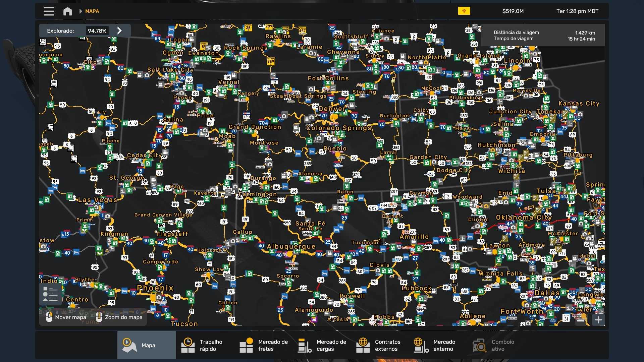Open Mercado externo

pyautogui.click(x=438, y=345)
